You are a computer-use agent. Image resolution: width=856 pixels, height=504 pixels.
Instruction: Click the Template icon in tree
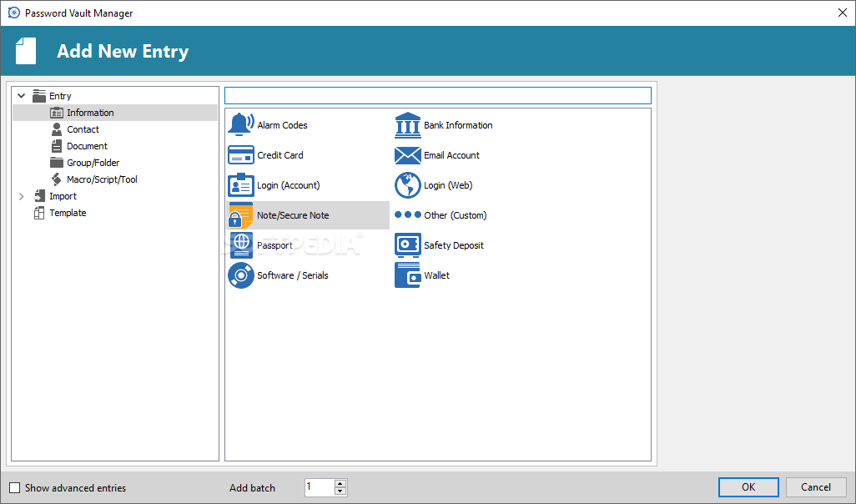[39, 213]
